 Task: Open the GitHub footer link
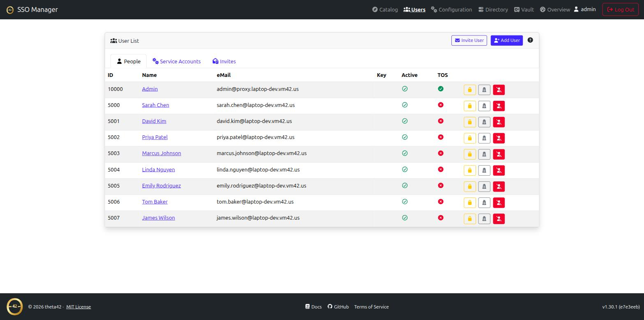click(x=338, y=307)
